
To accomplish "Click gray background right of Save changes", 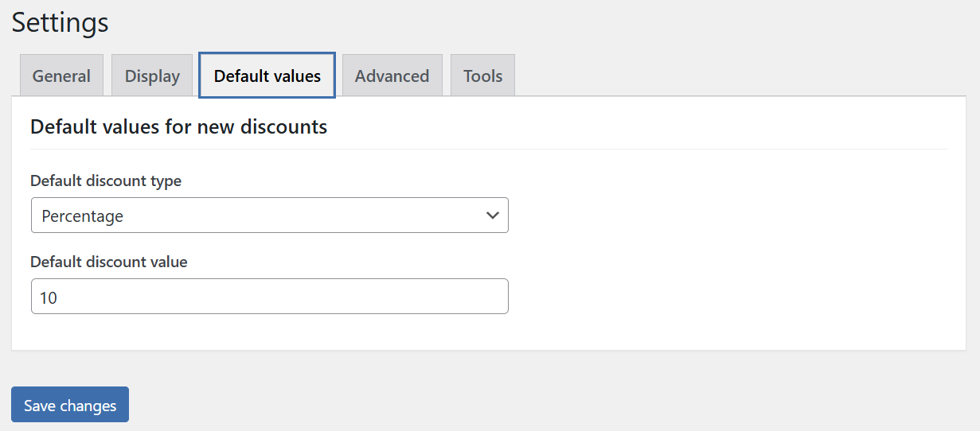I will [x=478, y=405].
